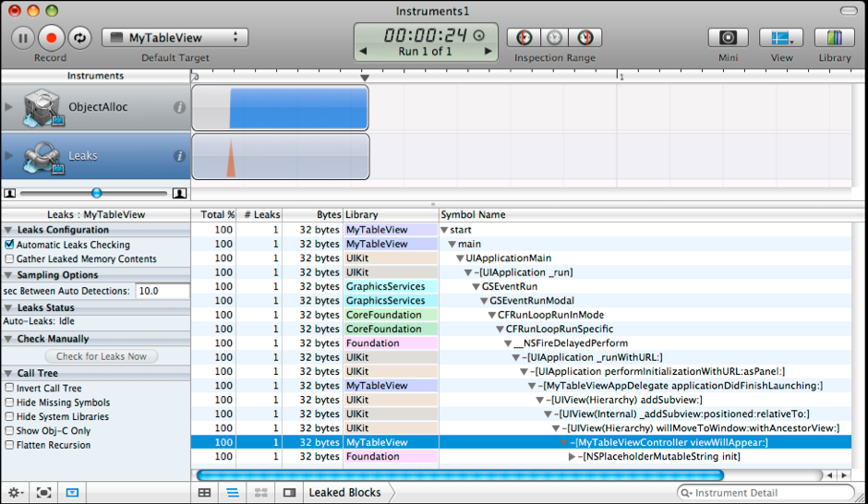Switch to Mini mode
The width and height of the screenshot is (868, 504).
(728, 38)
